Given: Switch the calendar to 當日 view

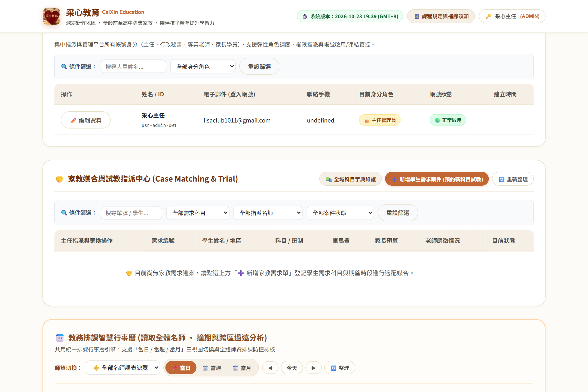Looking at the screenshot, I should pos(181,368).
